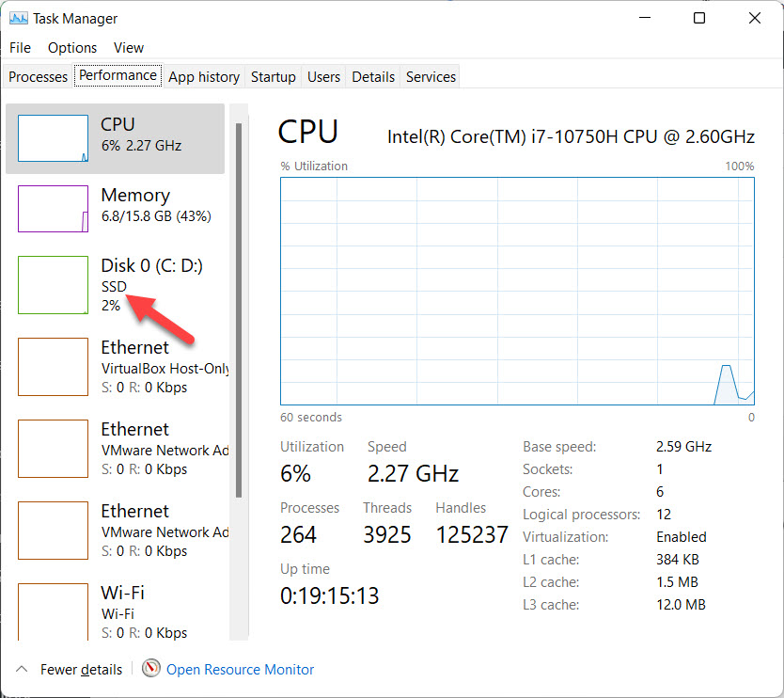Click the Task Manager icon in the title bar

18,18
